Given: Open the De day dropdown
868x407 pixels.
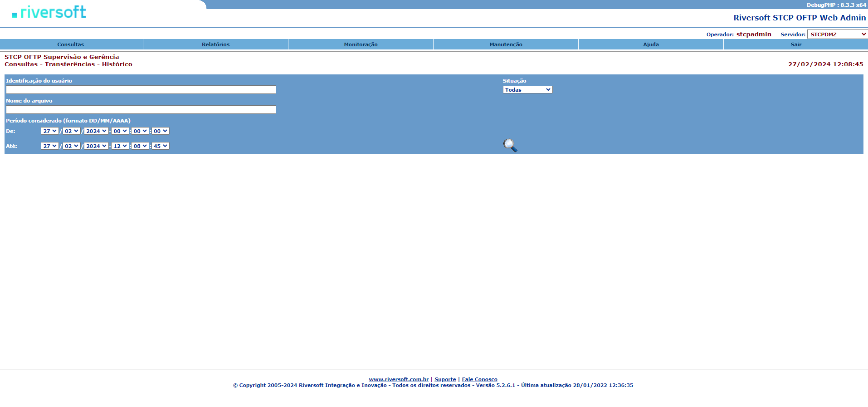Looking at the screenshot, I should coord(50,131).
